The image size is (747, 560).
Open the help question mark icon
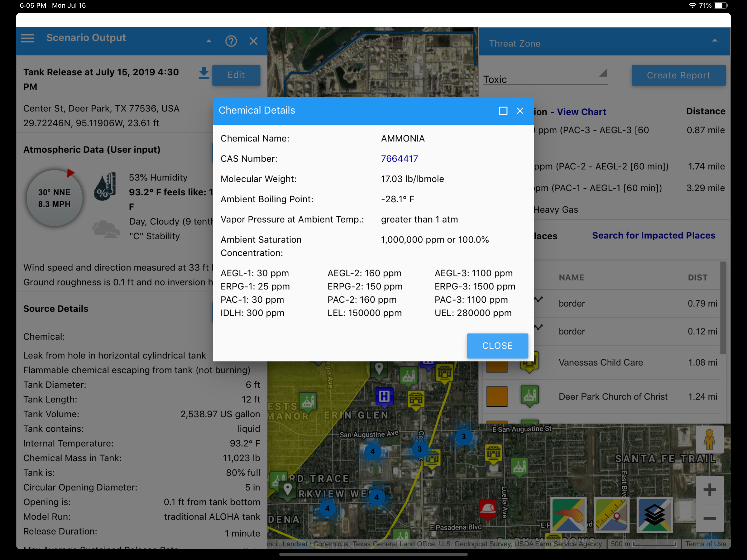231,41
